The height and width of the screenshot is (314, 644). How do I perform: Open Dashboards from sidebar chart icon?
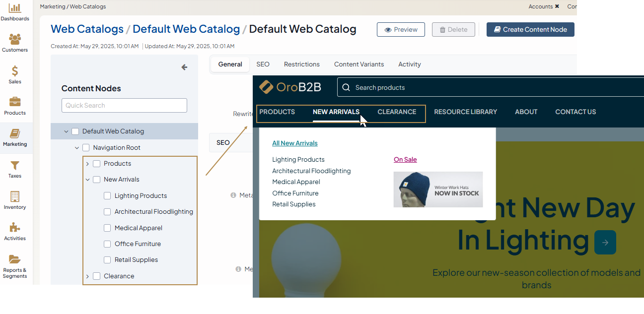point(15,8)
